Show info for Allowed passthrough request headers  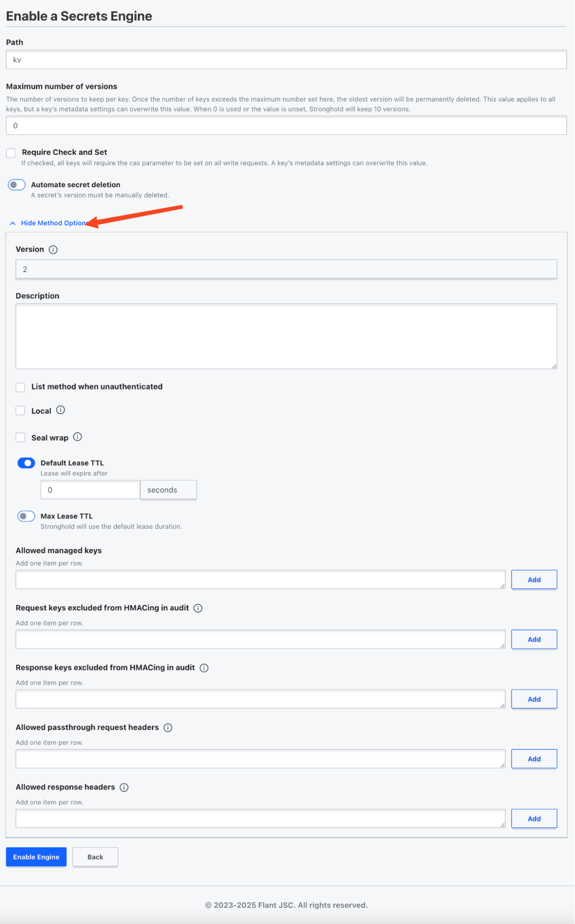168,728
